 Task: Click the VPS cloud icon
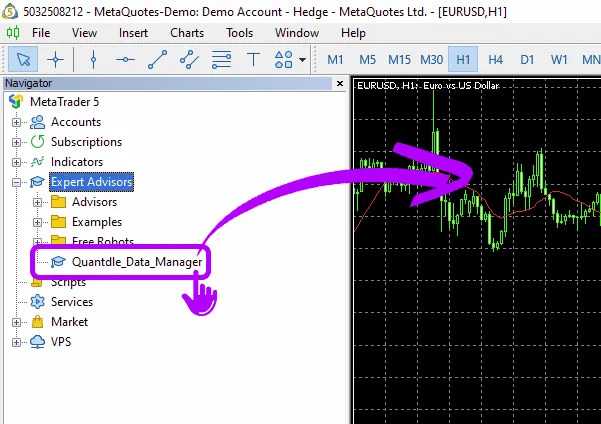tap(38, 342)
